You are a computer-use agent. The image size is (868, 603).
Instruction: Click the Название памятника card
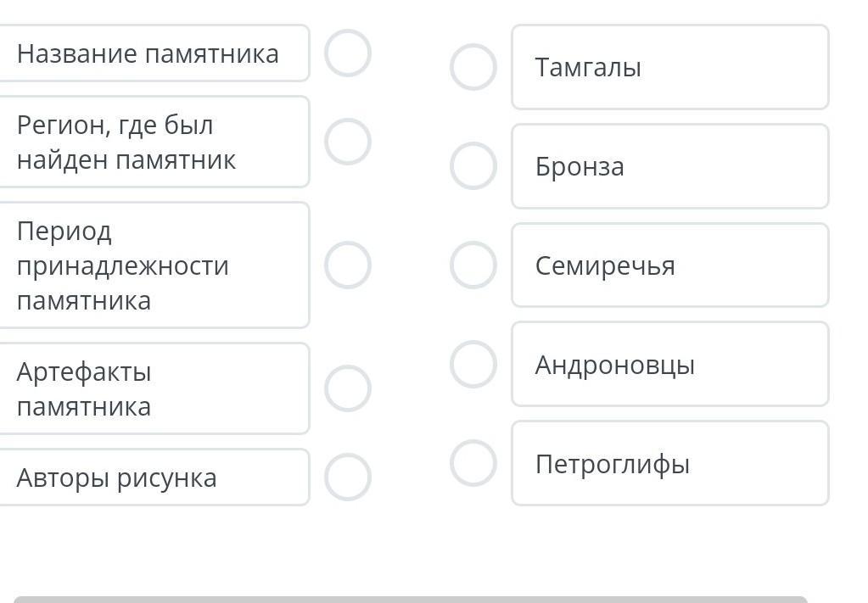coord(153,53)
